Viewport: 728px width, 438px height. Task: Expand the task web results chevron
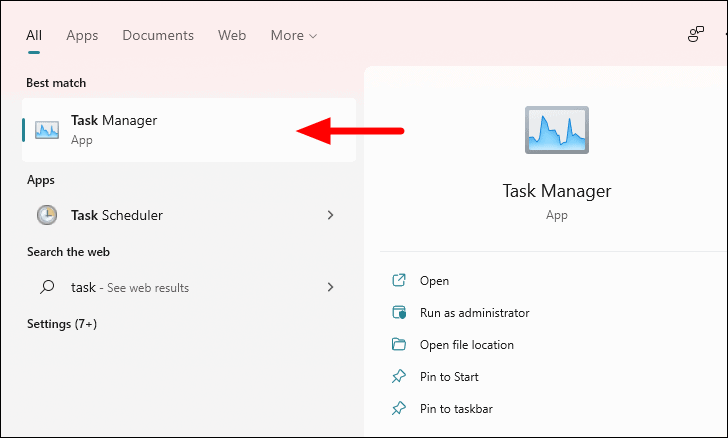click(330, 287)
